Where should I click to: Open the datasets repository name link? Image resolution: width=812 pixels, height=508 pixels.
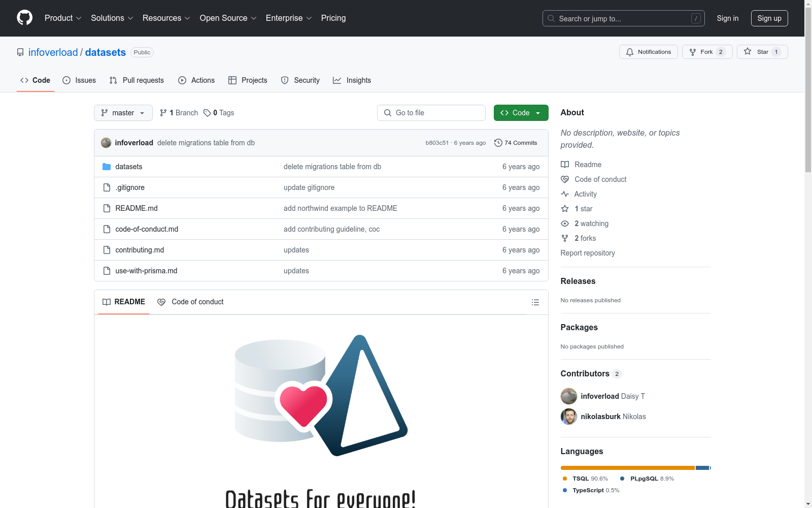(x=106, y=52)
